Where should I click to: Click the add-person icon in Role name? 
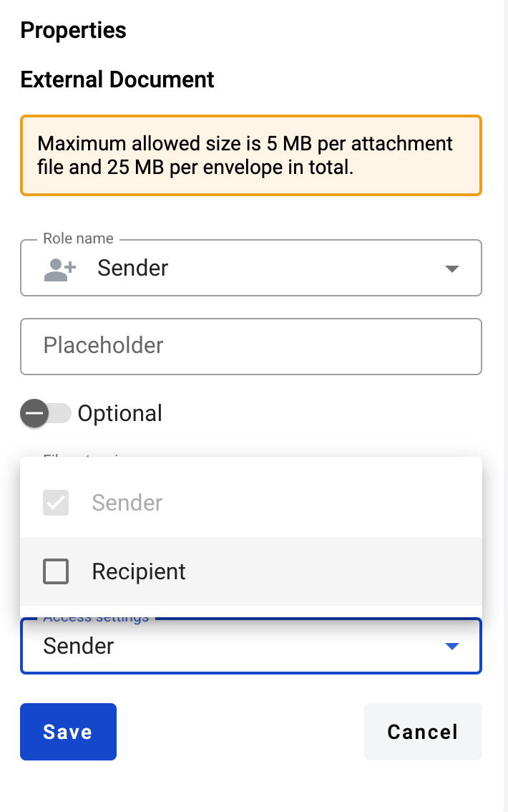(x=59, y=269)
